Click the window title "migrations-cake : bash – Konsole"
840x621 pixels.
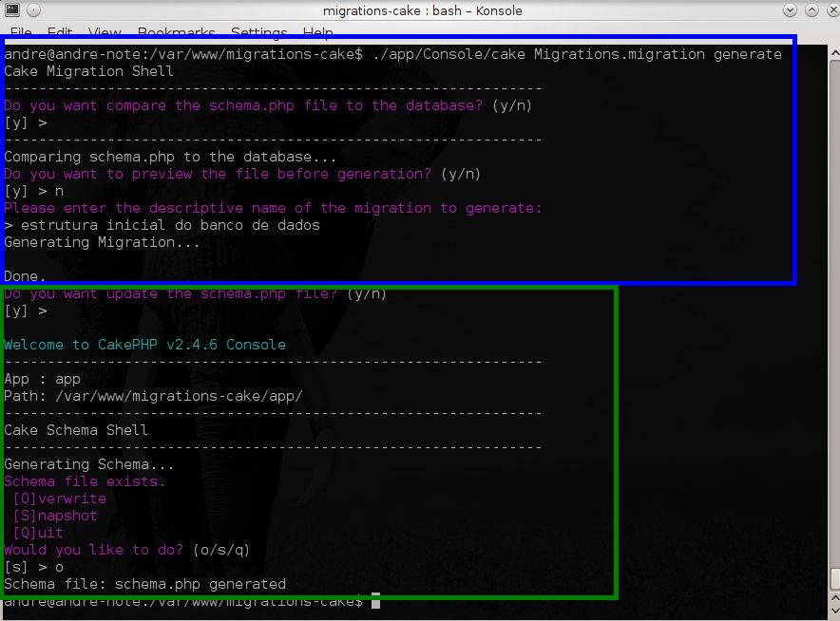point(422,10)
